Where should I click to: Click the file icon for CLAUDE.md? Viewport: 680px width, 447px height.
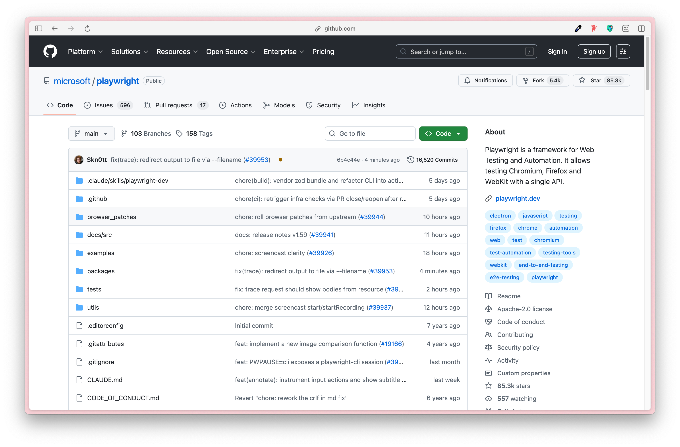79,379
